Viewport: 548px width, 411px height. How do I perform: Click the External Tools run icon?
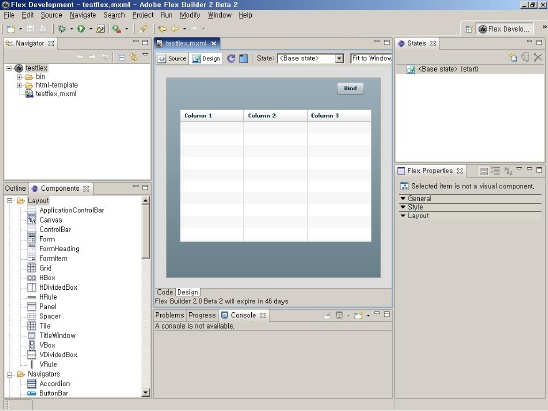(116, 29)
